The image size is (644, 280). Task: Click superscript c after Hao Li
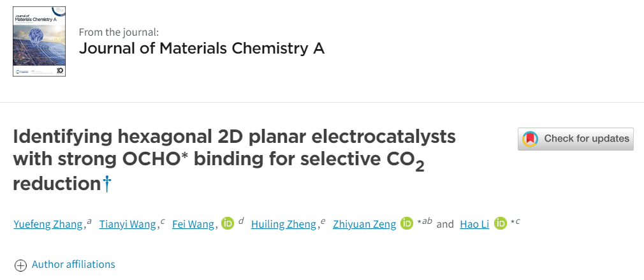click(518, 221)
